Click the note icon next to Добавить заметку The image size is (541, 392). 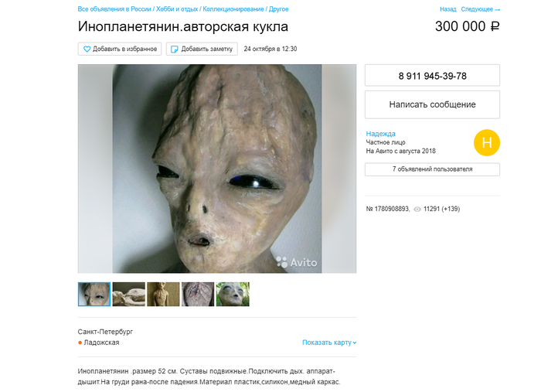pos(175,49)
